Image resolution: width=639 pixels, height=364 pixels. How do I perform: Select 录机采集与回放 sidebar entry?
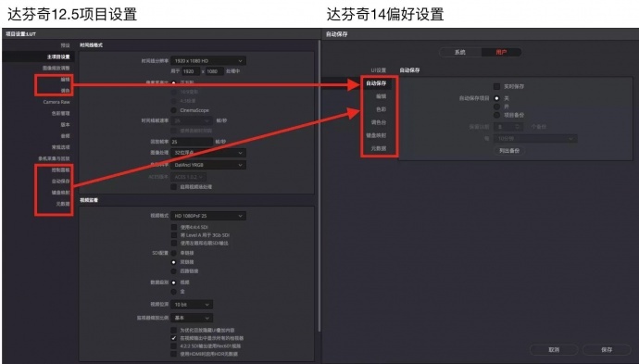(55, 158)
